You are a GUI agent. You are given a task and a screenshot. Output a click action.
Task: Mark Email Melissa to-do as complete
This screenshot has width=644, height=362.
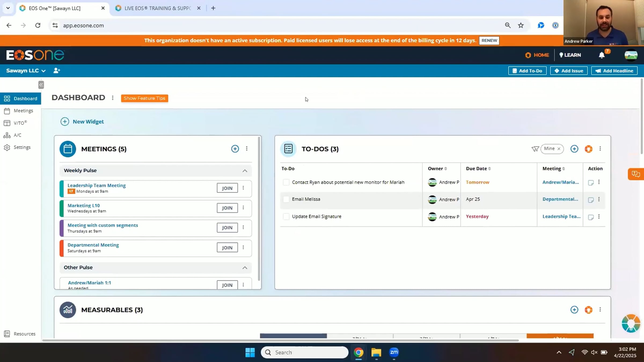286,199
